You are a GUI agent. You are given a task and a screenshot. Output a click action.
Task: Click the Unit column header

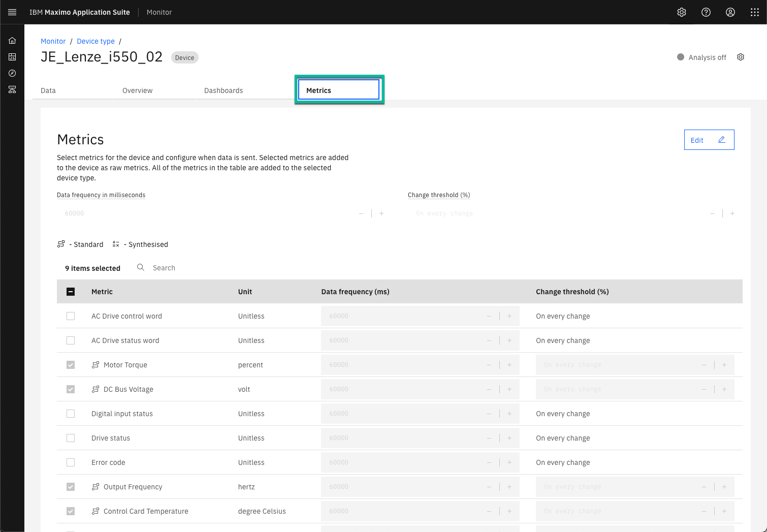tap(245, 292)
